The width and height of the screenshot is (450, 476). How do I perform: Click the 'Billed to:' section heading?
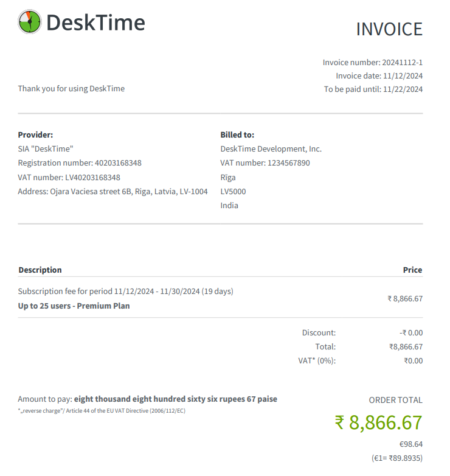coord(237,135)
